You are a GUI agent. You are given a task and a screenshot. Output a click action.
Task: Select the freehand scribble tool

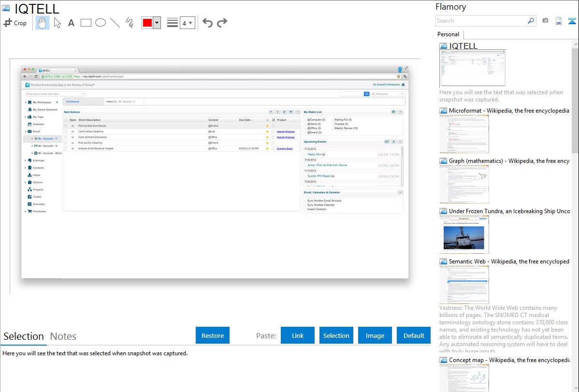(x=130, y=23)
